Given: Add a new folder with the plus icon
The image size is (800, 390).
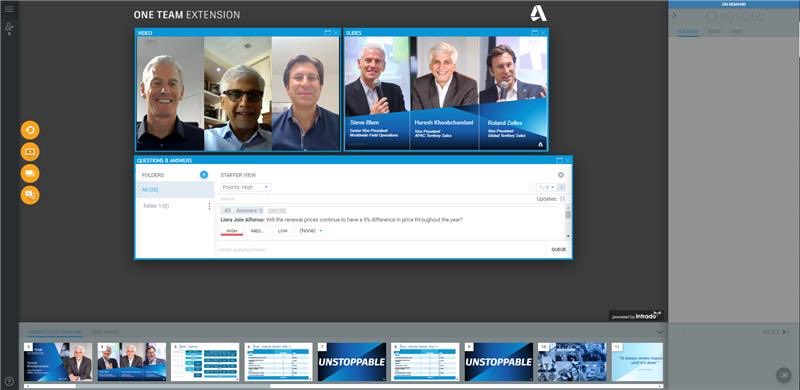Looking at the screenshot, I should pos(204,175).
